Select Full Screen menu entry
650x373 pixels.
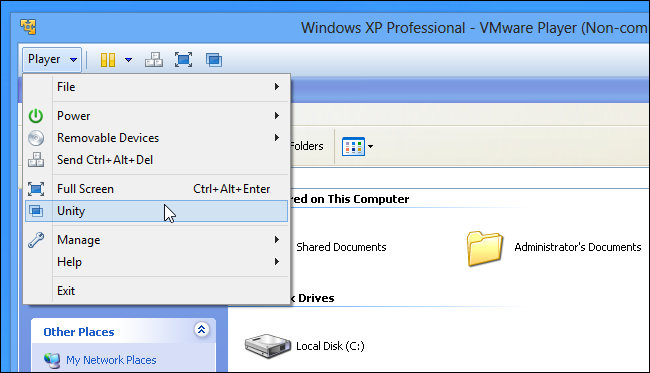tap(156, 189)
